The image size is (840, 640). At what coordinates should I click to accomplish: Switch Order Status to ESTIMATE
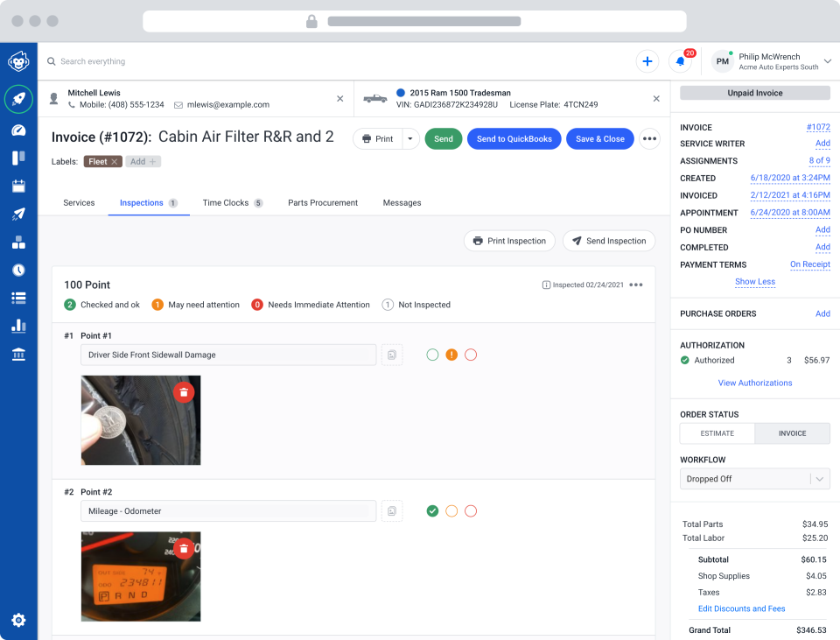tap(717, 433)
